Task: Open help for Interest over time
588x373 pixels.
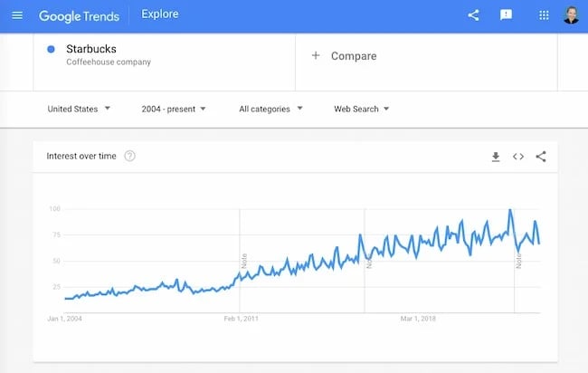Action: tap(130, 156)
